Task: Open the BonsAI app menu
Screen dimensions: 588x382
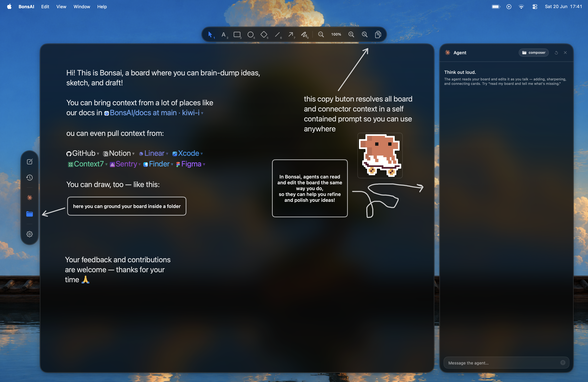Action: point(26,7)
